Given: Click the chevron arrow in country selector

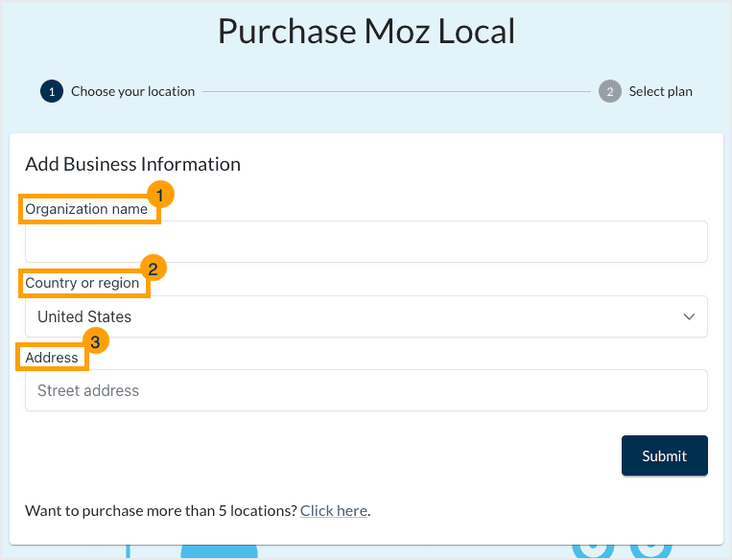Looking at the screenshot, I should (688, 316).
